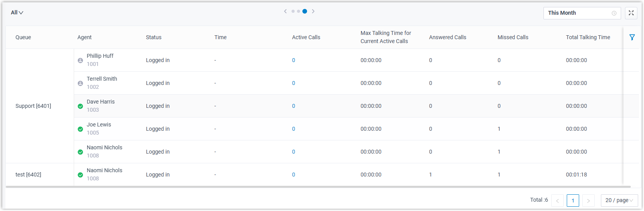Change the 20 / page size dropdown
Screen dimensions: 644x211
click(619, 200)
